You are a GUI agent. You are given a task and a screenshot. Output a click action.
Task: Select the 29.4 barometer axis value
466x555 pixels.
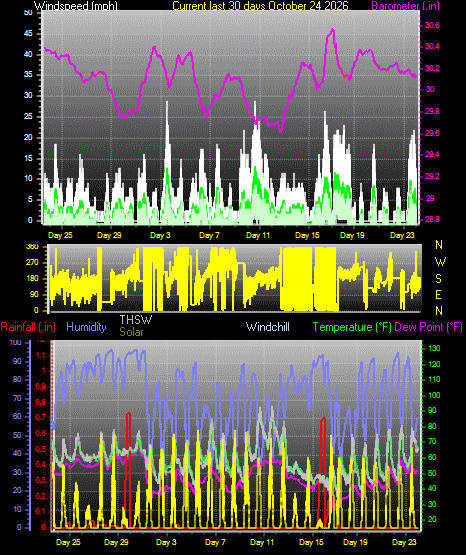coord(432,155)
